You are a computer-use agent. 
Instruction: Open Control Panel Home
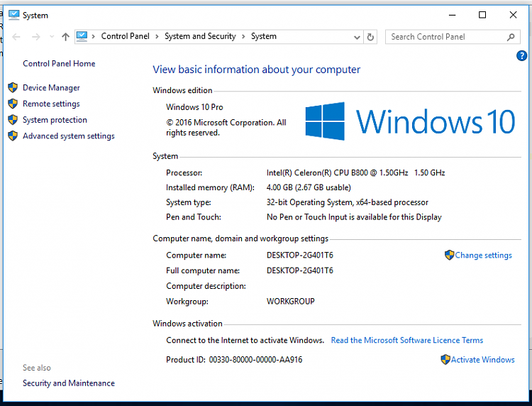[59, 63]
